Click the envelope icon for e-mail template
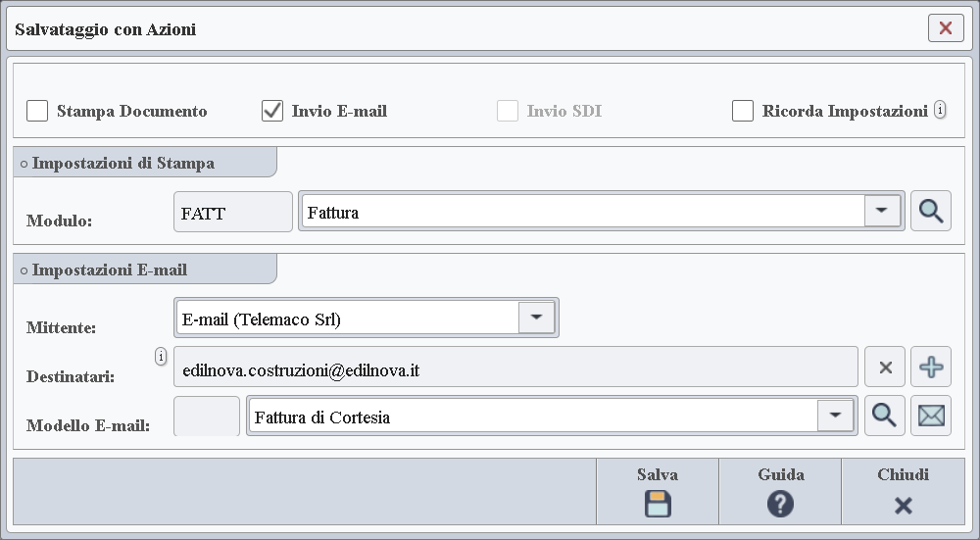The width and height of the screenshot is (980, 540). [x=931, y=417]
